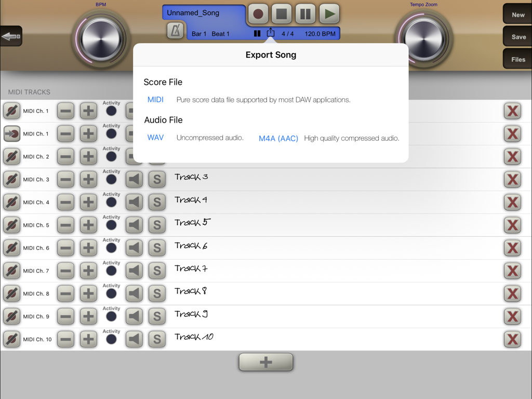Open instrument icon for MIDI Ch. 4
Viewport: 532px width, 399px height.
[x=11, y=202]
